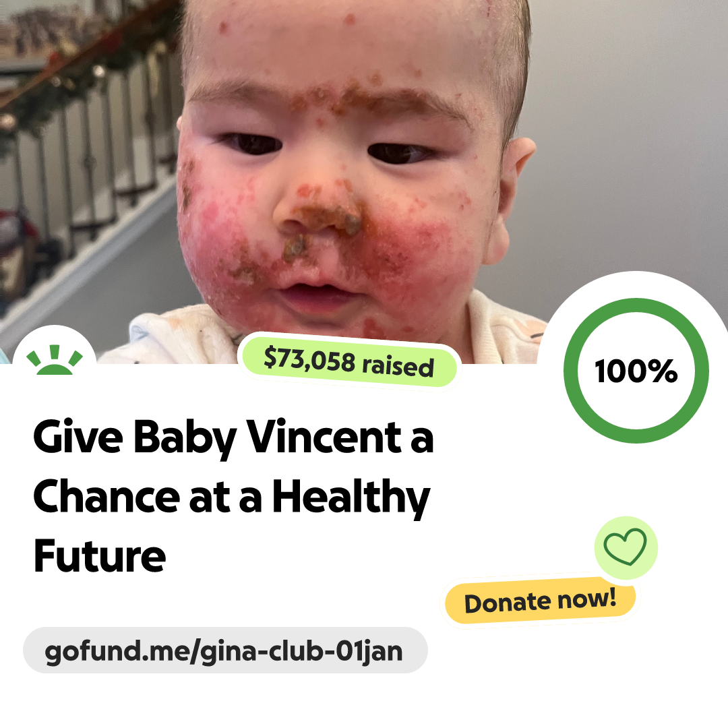Click the light green circle behind the heart
The image size is (728, 728).
coord(626,548)
